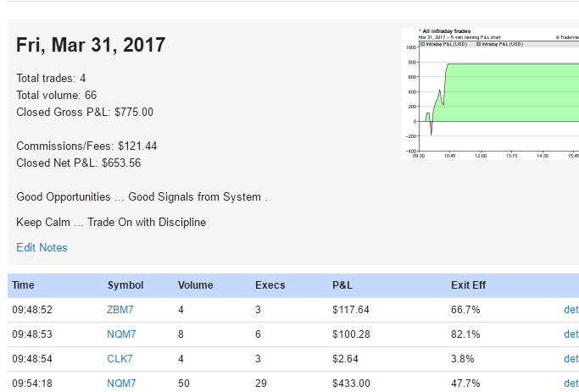Click the volume 8 cell
Image resolution: width=579 pixels, height=392 pixels.
point(181,334)
